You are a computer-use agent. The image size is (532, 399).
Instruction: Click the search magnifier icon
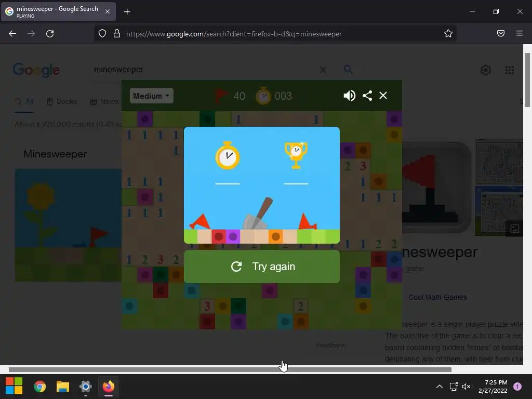pos(348,69)
